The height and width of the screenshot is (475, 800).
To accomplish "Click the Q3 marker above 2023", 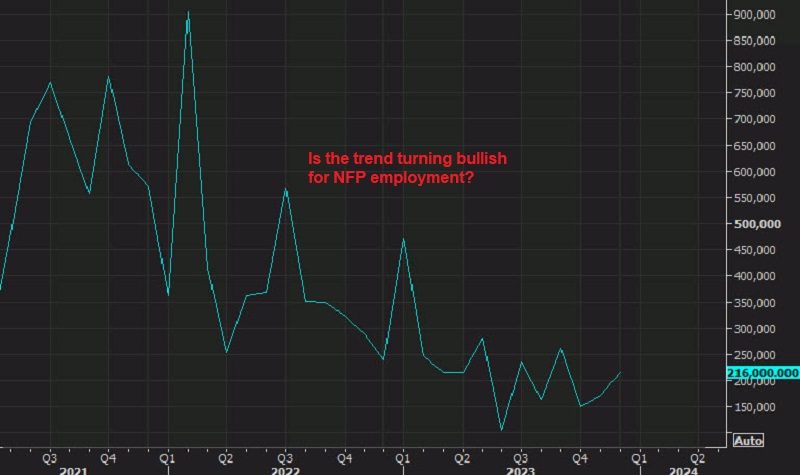I will click(521, 456).
